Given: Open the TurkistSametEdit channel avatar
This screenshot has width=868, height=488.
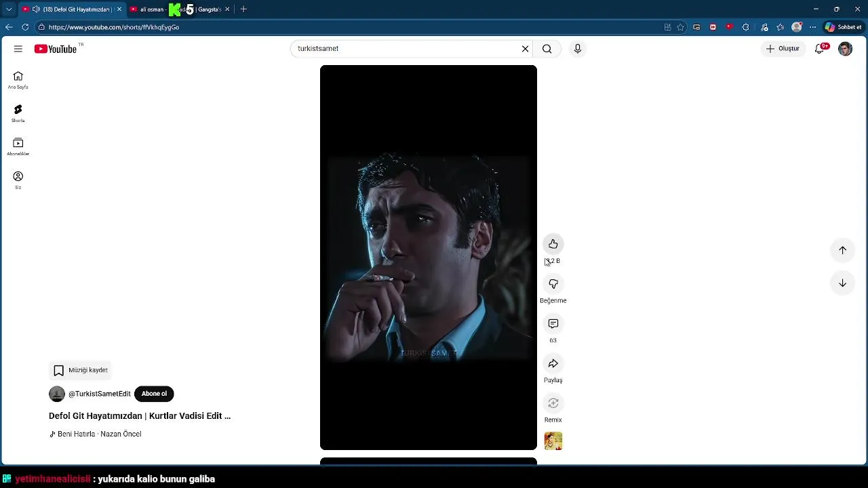Looking at the screenshot, I should point(57,394).
